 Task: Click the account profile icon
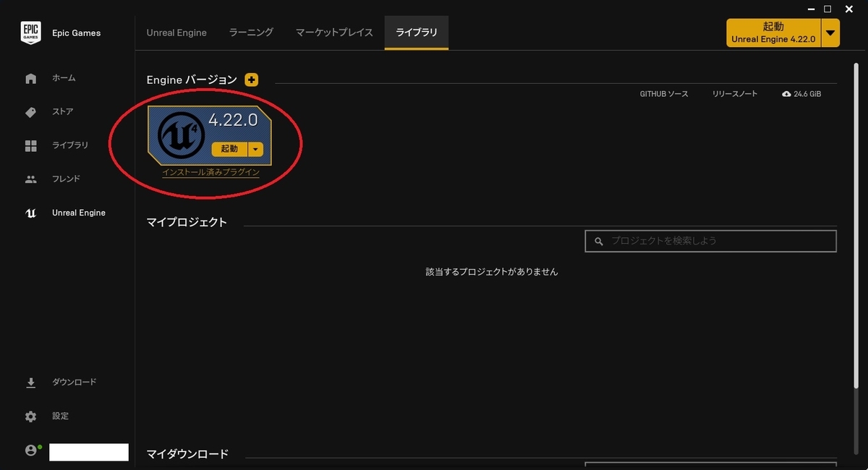pos(30,450)
